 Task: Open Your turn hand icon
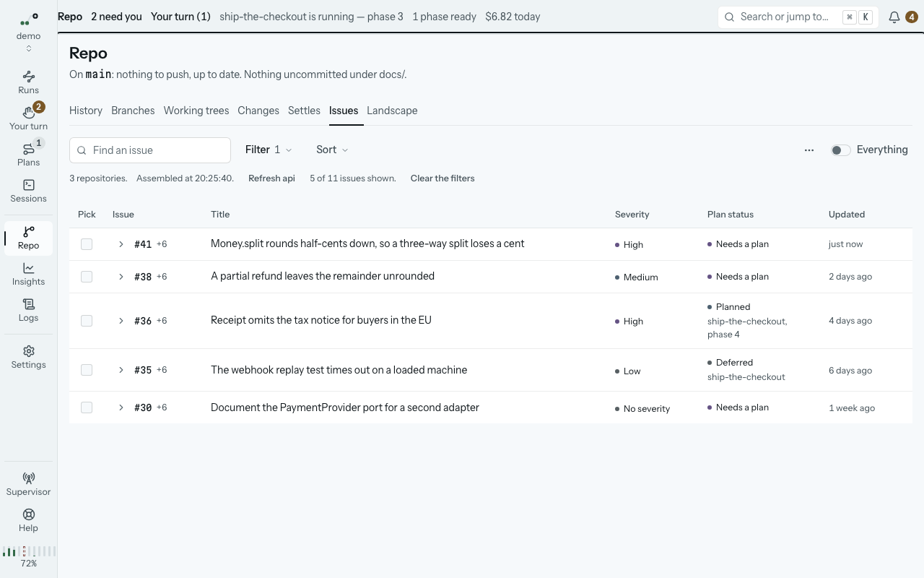click(29, 113)
